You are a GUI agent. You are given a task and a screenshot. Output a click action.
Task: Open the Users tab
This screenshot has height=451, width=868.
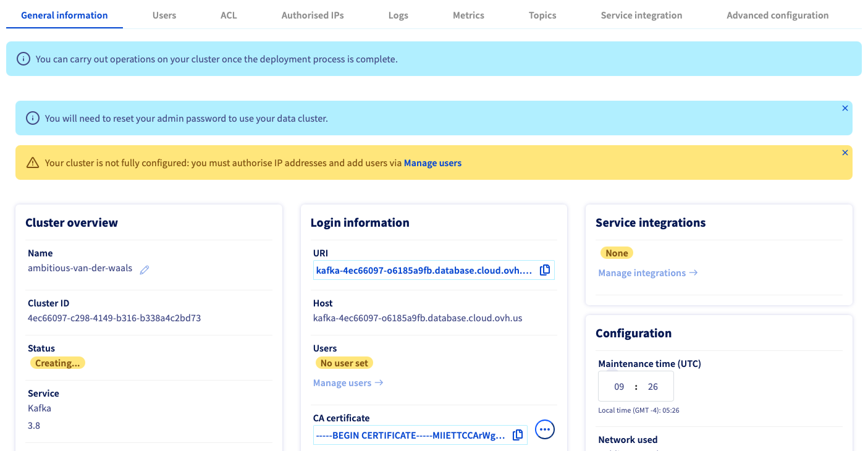click(x=164, y=15)
